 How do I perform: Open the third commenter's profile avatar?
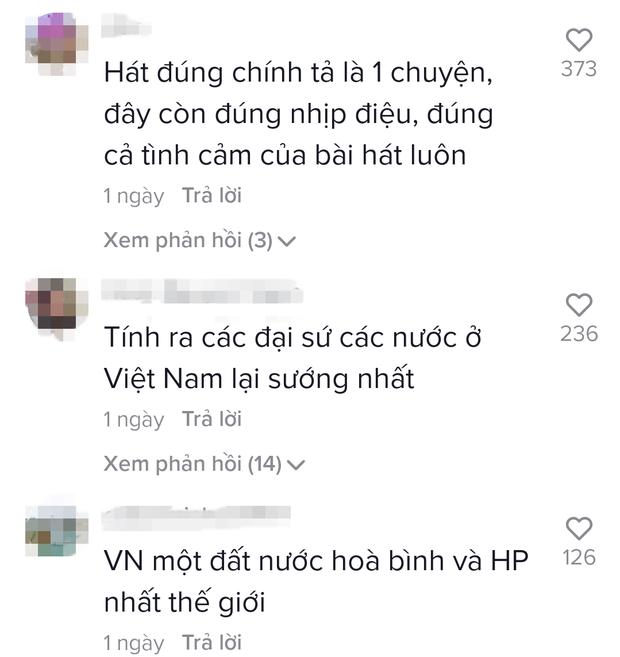pos(57,531)
